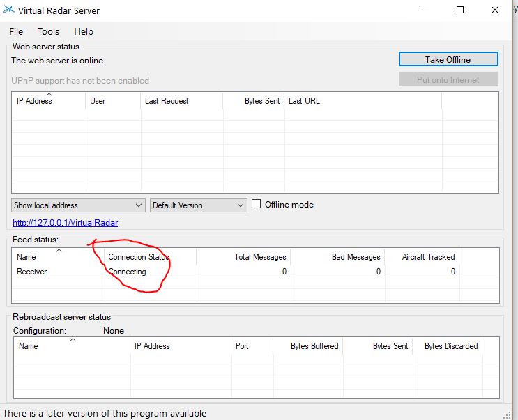This screenshot has height=420, width=518.
Task: Click the Put onto Internet button
Action: tap(448, 79)
